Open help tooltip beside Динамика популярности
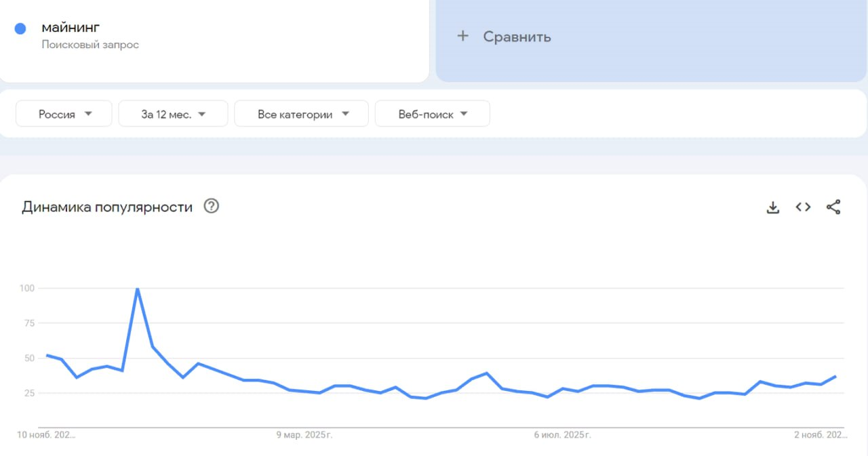868x456 pixels. tap(212, 207)
